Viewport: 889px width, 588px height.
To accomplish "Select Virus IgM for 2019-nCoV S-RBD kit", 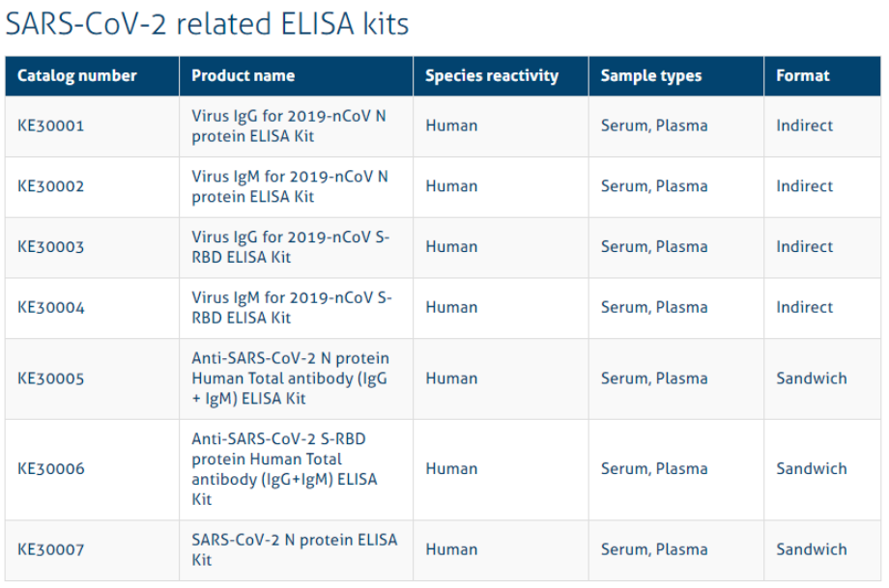I will click(x=292, y=308).
